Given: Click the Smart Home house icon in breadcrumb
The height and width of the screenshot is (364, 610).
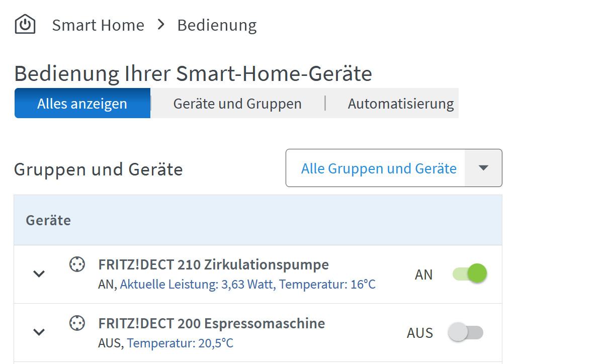Looking at the screenshot, I should coord(25,23).
